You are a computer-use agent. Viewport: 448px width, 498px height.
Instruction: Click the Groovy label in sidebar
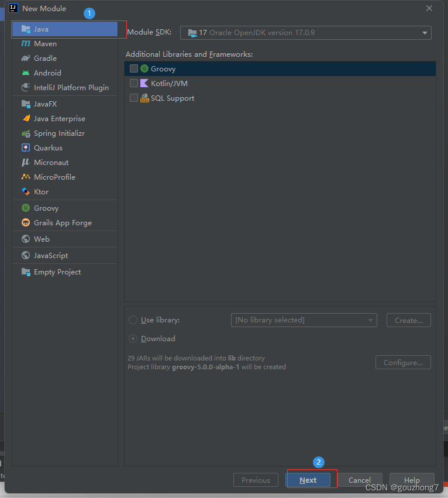tap(46, 208)
